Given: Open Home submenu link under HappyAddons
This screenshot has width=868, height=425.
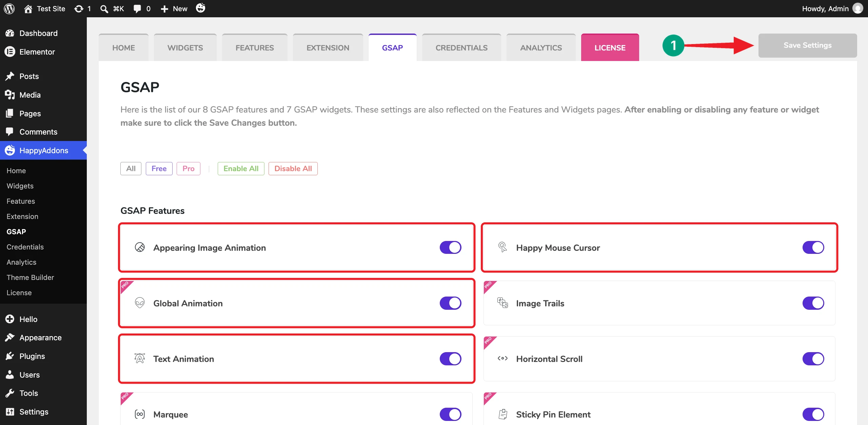Looking at the screenshot, I should (16, 170).
